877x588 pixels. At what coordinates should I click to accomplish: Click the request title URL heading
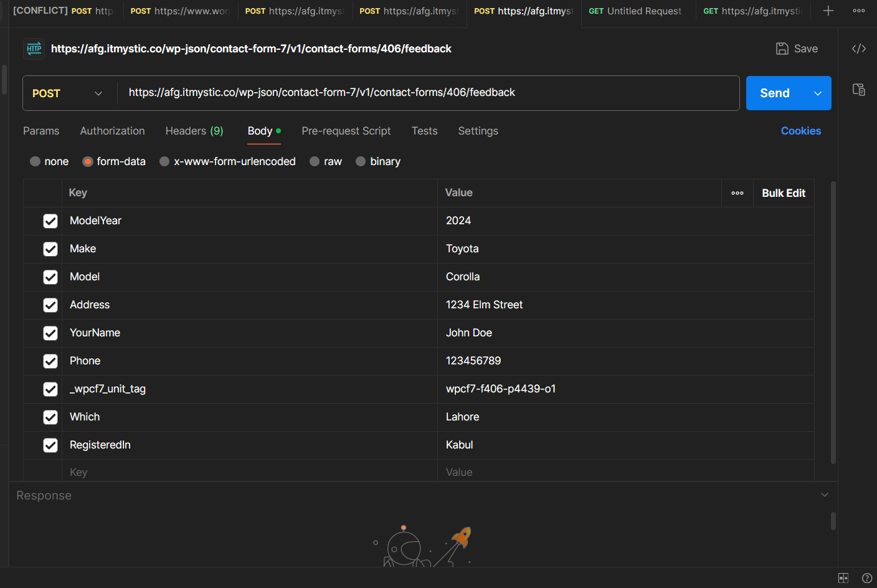click(251, 49)
